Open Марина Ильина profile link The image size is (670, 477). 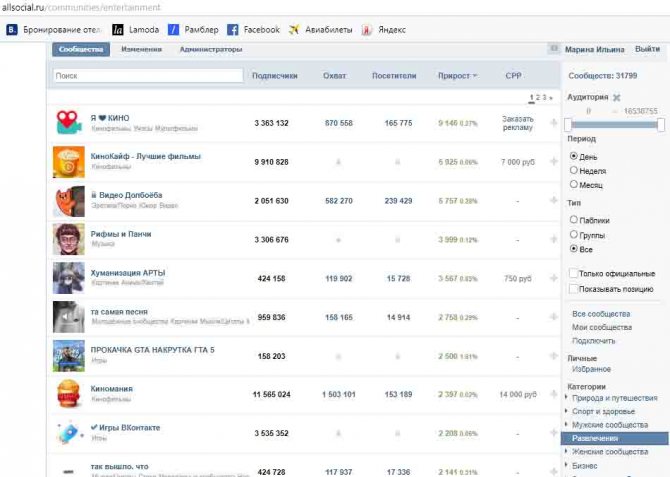(594, 49)
